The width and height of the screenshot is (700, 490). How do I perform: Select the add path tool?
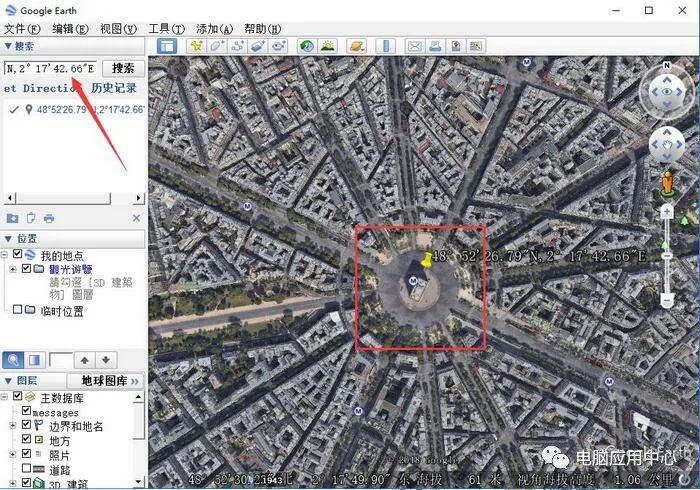238,46
